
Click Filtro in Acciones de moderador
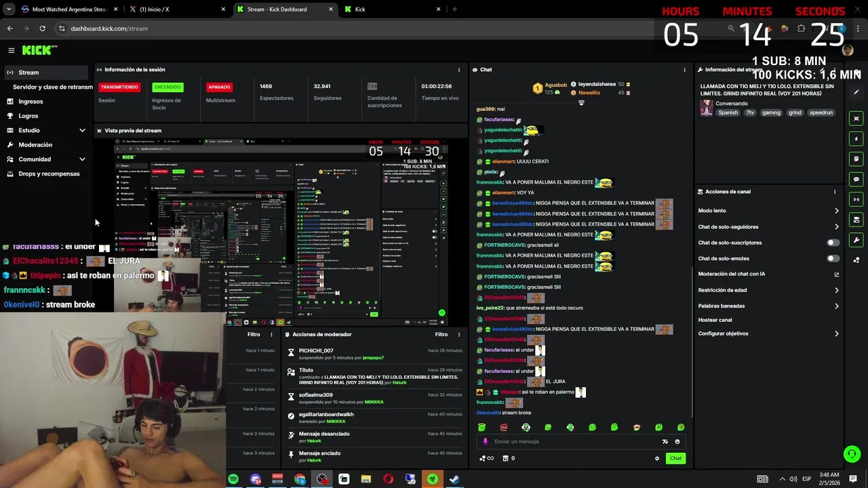coord(441,334)
